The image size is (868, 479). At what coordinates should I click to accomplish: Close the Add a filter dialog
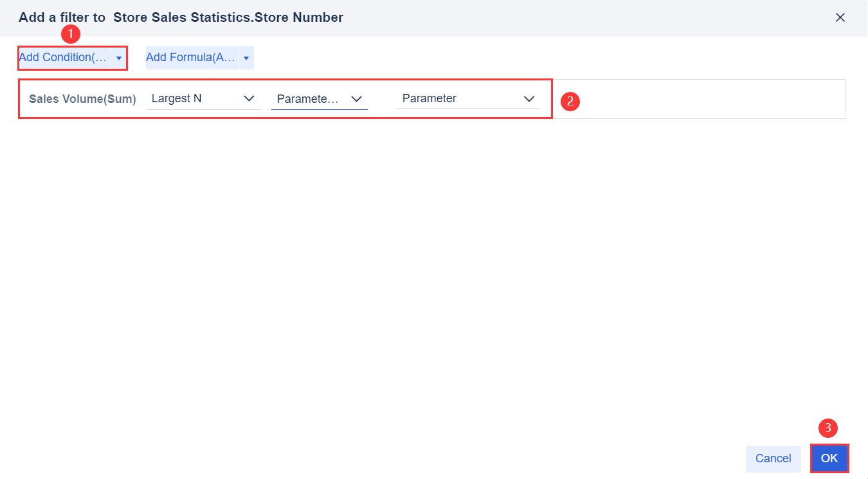[840, 18]
